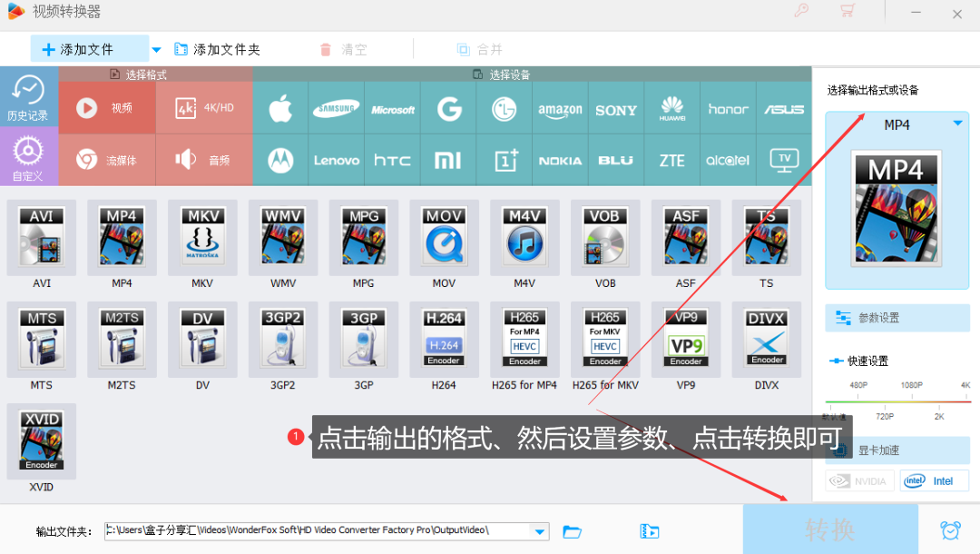980x554 pixels.
Task: Expand the 添加文件 dropdown arrow
Action: [x=156, y=49]
